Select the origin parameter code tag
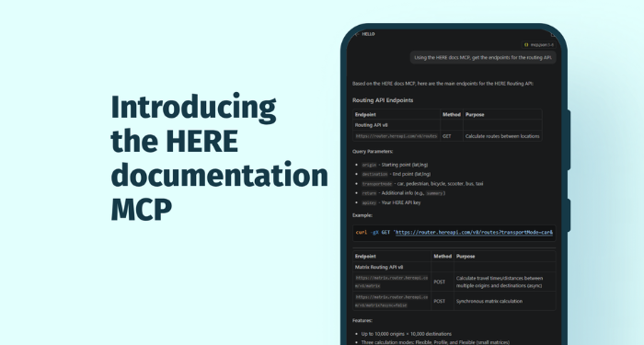 click(x=369, y=165)
